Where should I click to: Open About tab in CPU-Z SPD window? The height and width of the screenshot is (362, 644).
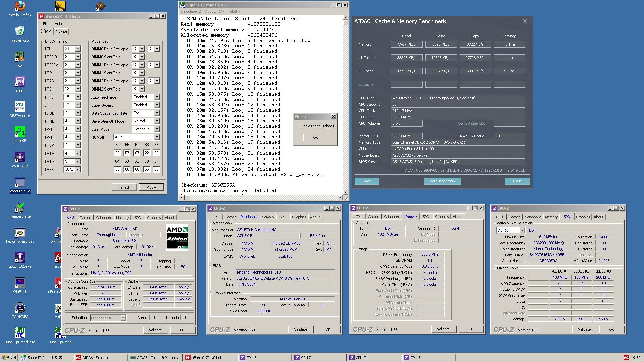pyautogui.click(x=598, y=217)
